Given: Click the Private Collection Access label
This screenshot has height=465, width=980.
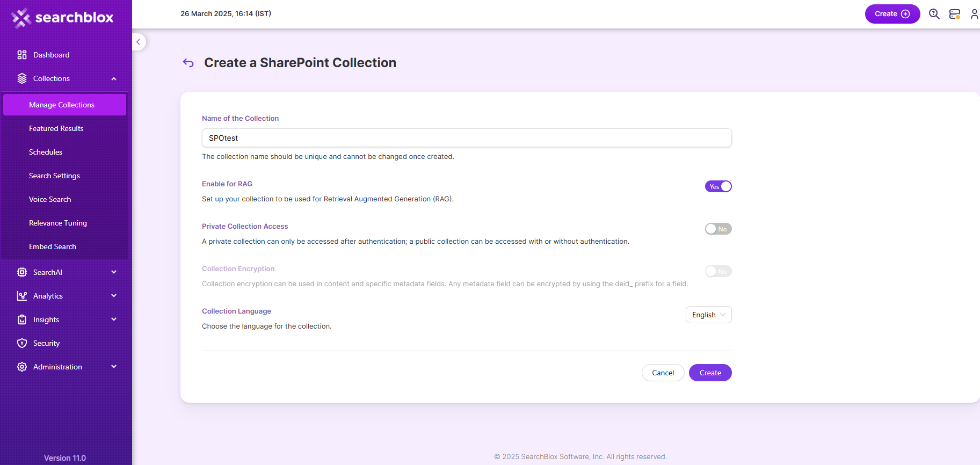Looking at the screenshot, I should [x=245, y=226].
